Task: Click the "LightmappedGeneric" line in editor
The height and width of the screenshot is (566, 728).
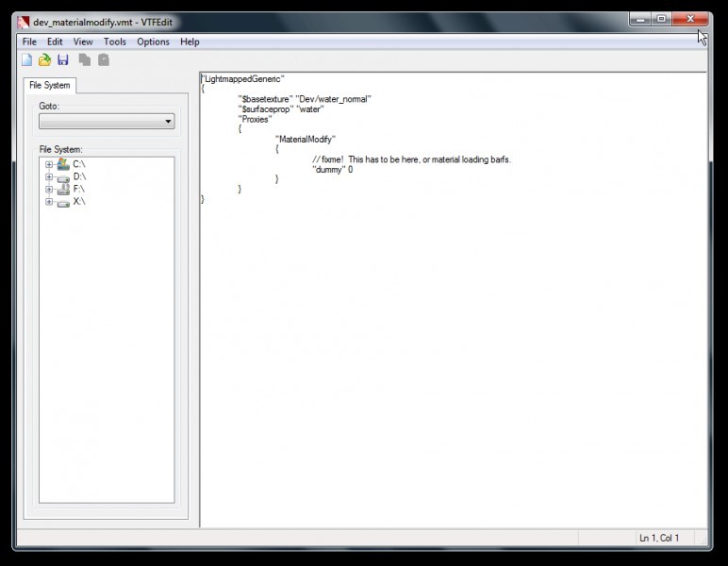Action: pyautogui.click(x=242, y=79)
